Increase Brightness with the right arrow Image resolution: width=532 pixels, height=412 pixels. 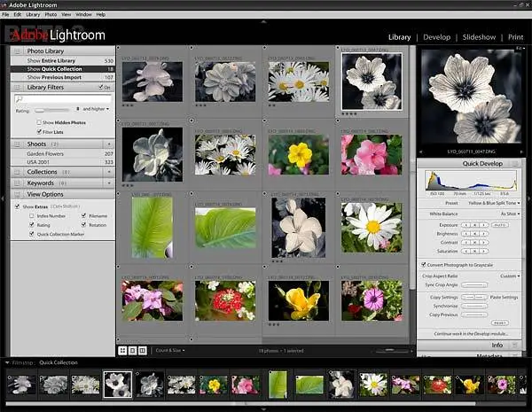pyautogui.click(x=484, y=234)
